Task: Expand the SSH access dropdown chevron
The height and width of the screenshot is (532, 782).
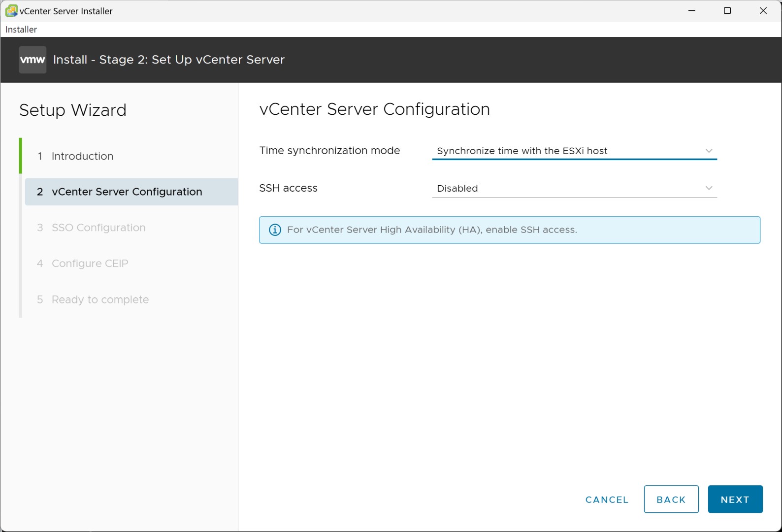Action: [x=709, y=188]
